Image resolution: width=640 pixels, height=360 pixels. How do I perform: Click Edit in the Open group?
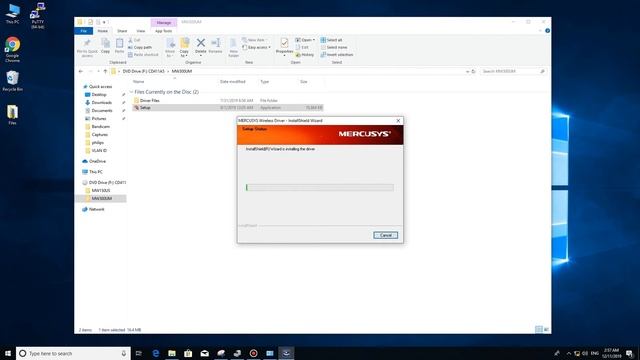click(x=302, y=47)
